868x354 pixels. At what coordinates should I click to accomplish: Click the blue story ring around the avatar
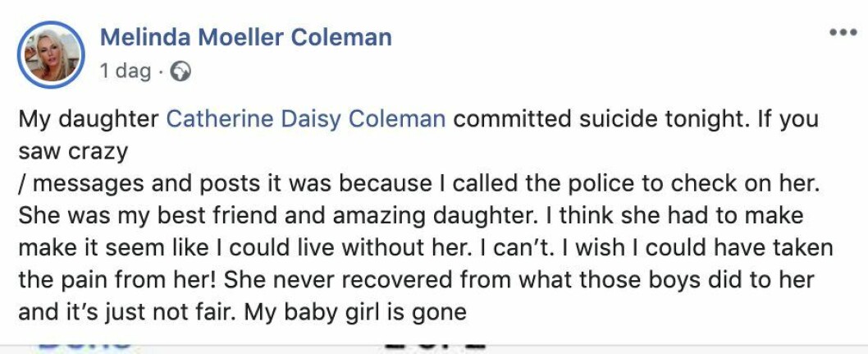(x=51, y=55)
